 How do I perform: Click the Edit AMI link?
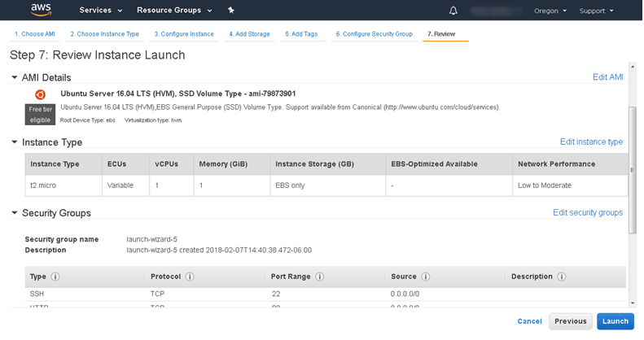[607, 77]
